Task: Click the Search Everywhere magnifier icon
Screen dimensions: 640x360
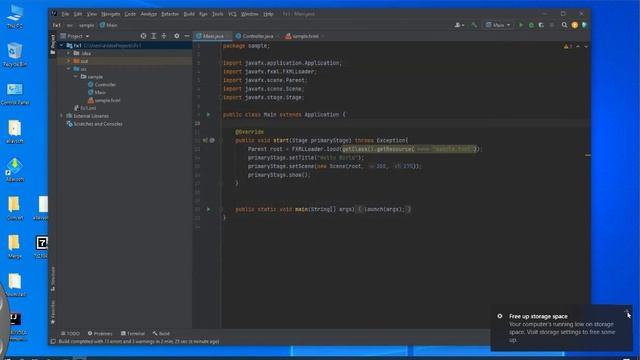Action: tap(564, 25)
